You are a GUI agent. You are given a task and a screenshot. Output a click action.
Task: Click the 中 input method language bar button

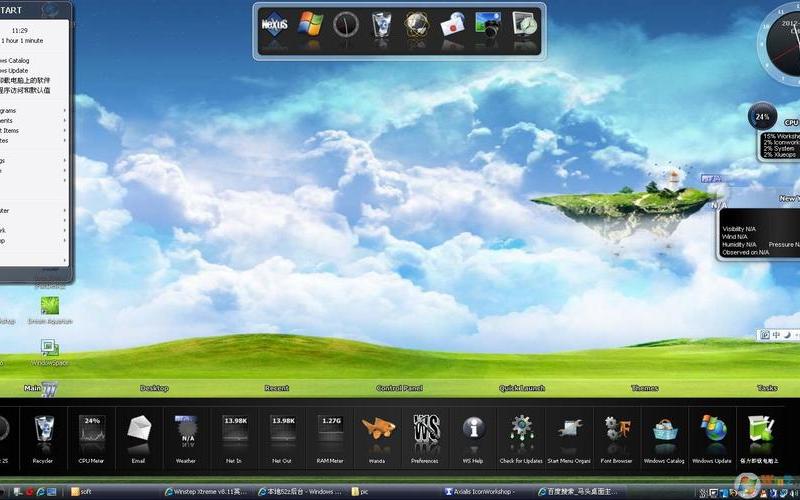(776, 335)
